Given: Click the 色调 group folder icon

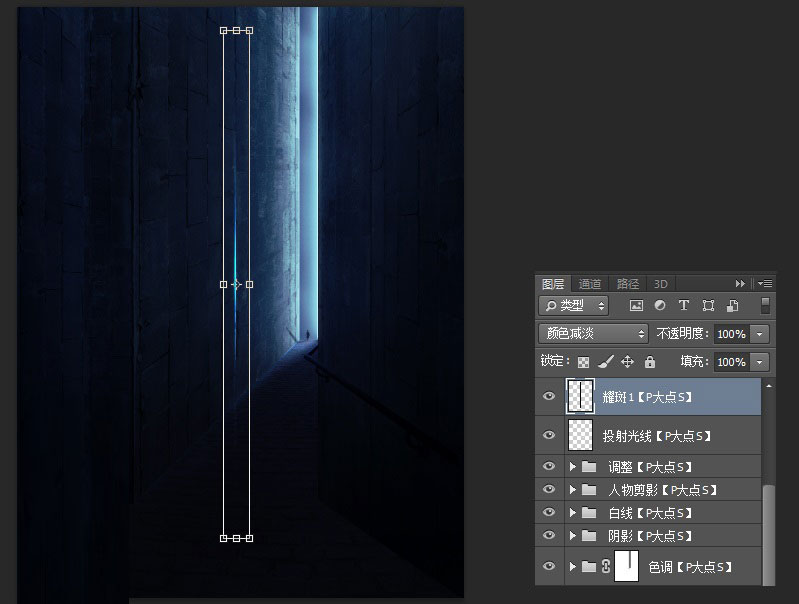Looking at the screenshot, I should coord(589,566).
